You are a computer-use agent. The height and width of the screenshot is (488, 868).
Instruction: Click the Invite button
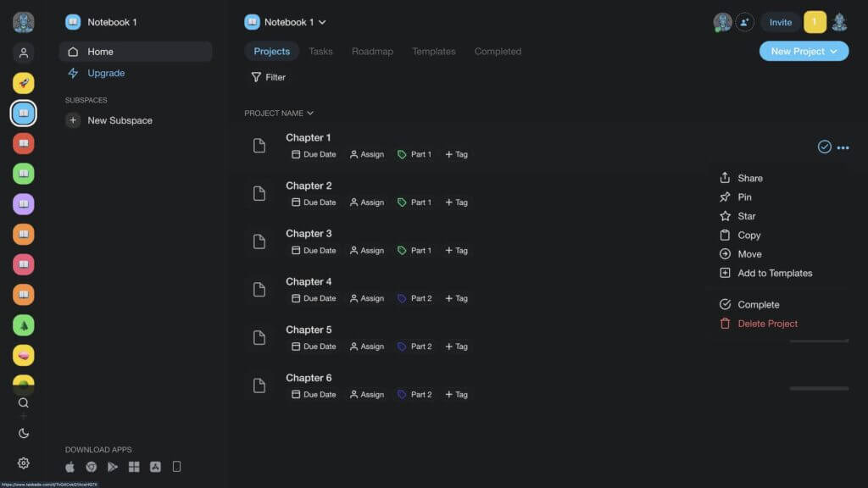click(779, 22)
